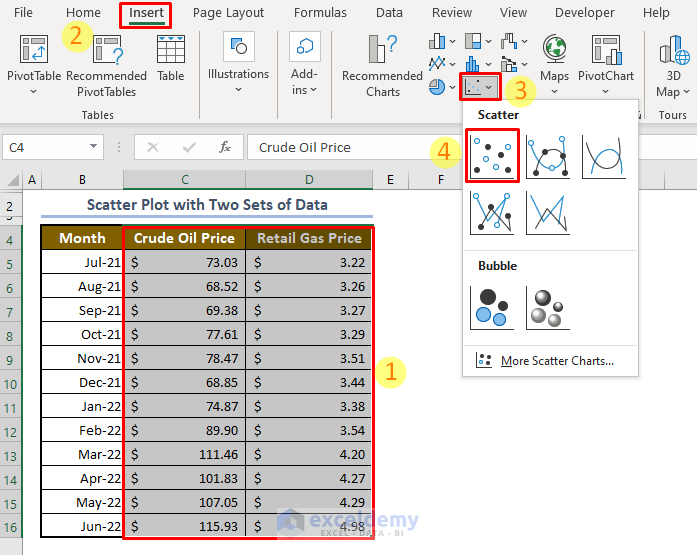Open the Add-ins menu
The height and width of the screenshot is (555, 697).
pyautogui.click(x=304, y=64)
